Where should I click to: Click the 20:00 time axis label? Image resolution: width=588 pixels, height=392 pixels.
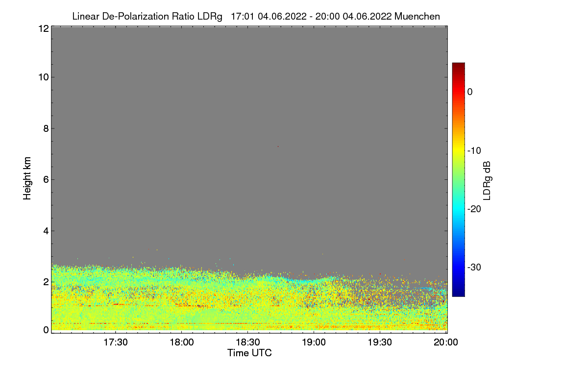[x=446, y=343]
